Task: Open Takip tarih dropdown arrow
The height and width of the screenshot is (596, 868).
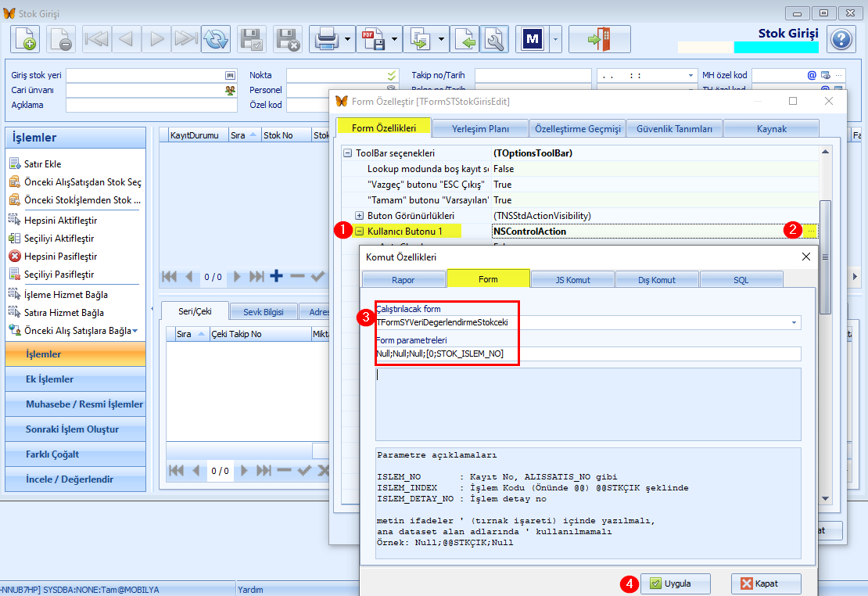Action: 690,75
